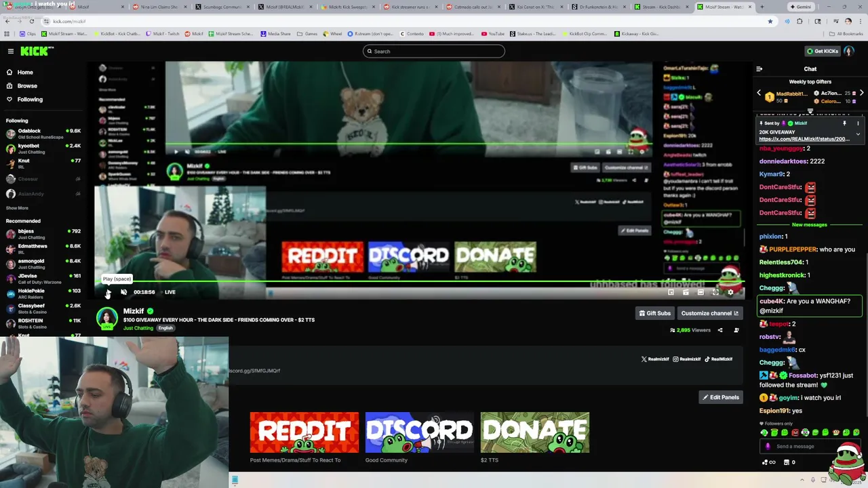Click the KICK logo
Viewport: 868px width, 488px height.
(37, 51)
